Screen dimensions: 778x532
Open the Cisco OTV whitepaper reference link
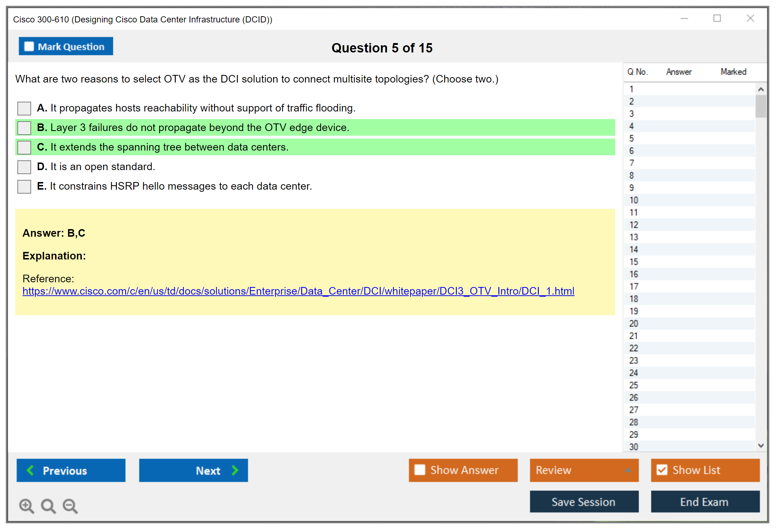tap(298, 291)
